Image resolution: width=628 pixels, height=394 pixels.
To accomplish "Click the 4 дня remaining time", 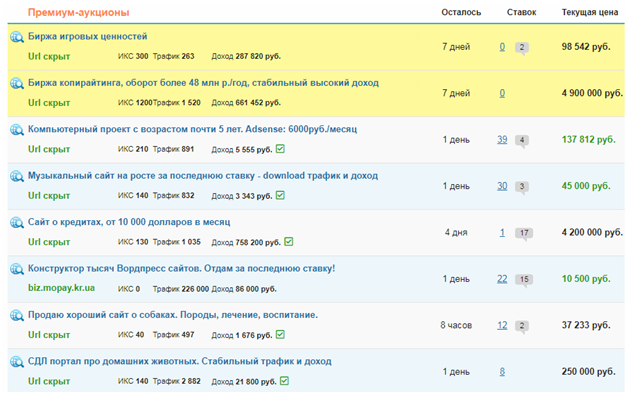I will click(456, 233).
